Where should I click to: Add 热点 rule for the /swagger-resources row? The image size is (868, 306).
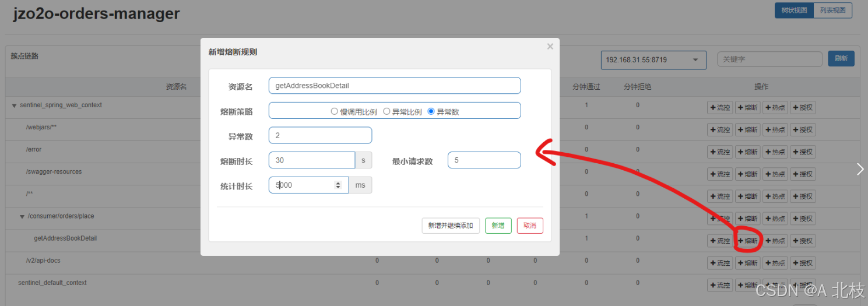point(775,174)
